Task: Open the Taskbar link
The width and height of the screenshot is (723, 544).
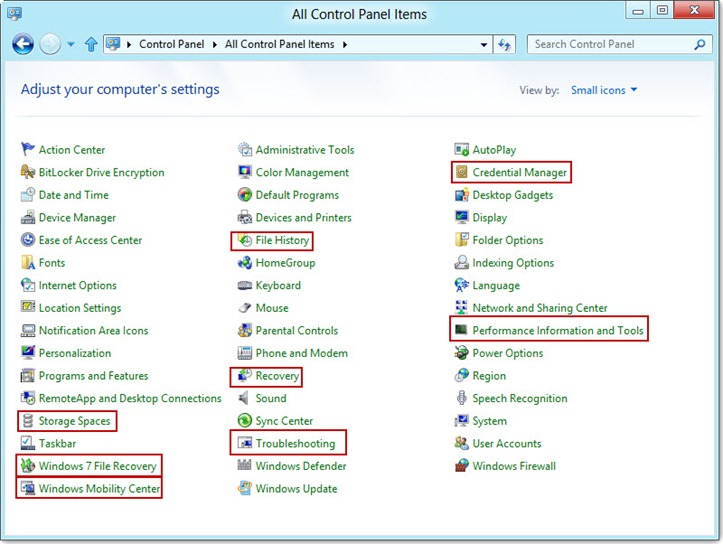Action: 57,443
